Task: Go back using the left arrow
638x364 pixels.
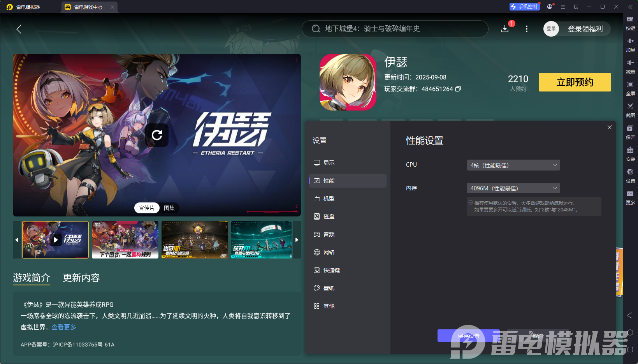Action: click(x=19, y=29)
